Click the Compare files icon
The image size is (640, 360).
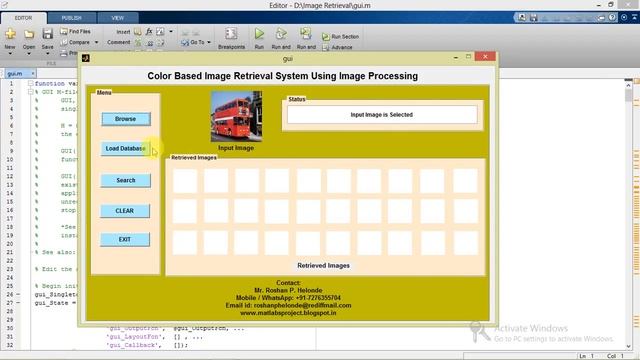pyautogui.click(x=64, y=42)
